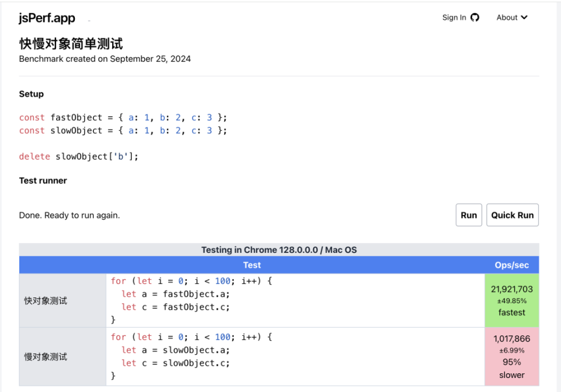
Task: Click the 'Done. Ready to run again.' status
Action: (69, 215)
